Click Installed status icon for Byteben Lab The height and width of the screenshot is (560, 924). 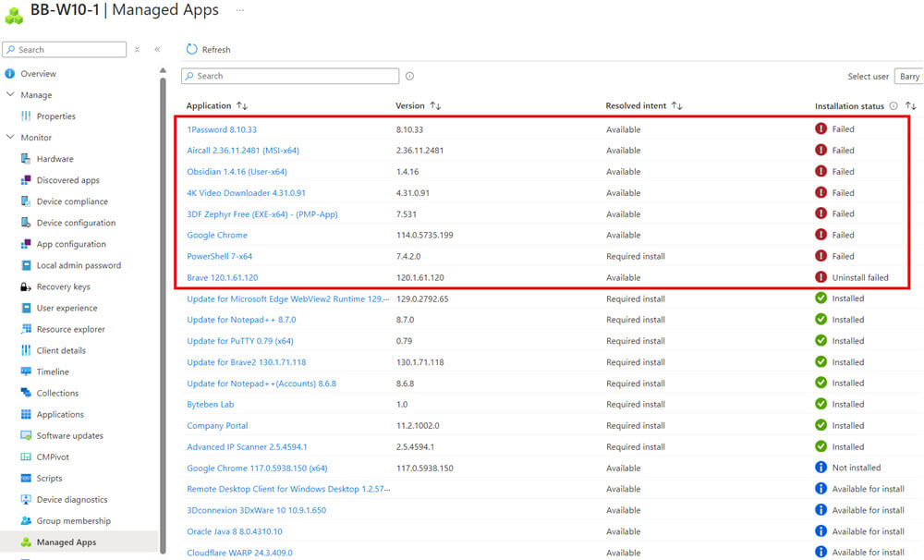coord(821,404)
